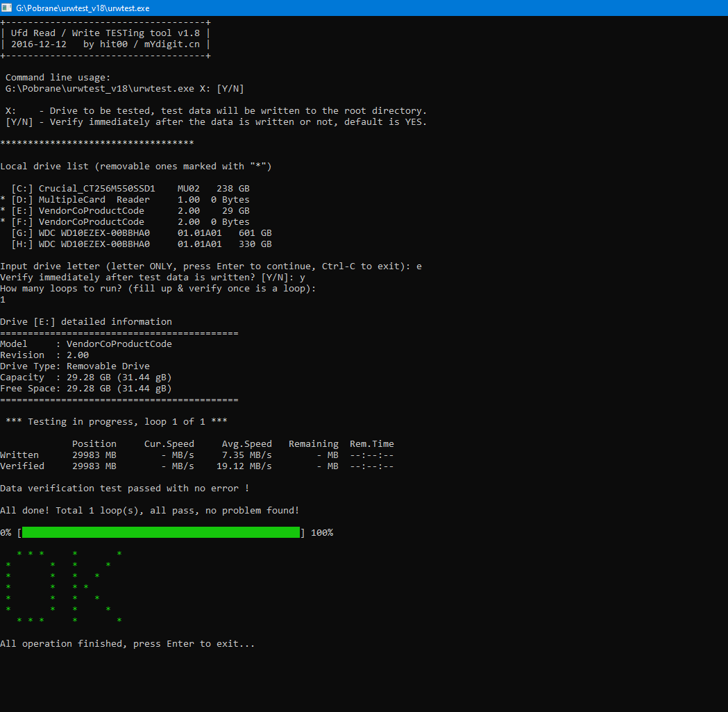Select the [E:] VendorCoProductCode 29 GB row
728x712 pixels.
point(125,211)
